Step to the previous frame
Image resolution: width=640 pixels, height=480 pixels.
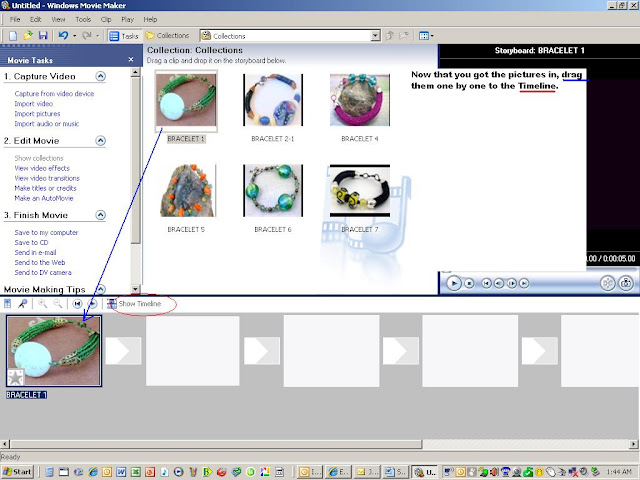point(499,283)
